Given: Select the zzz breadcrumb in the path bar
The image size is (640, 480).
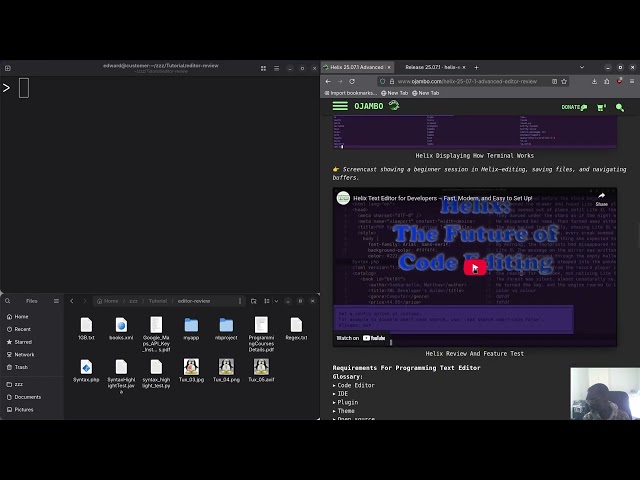Looking at the screenshot, I should 133,301.
